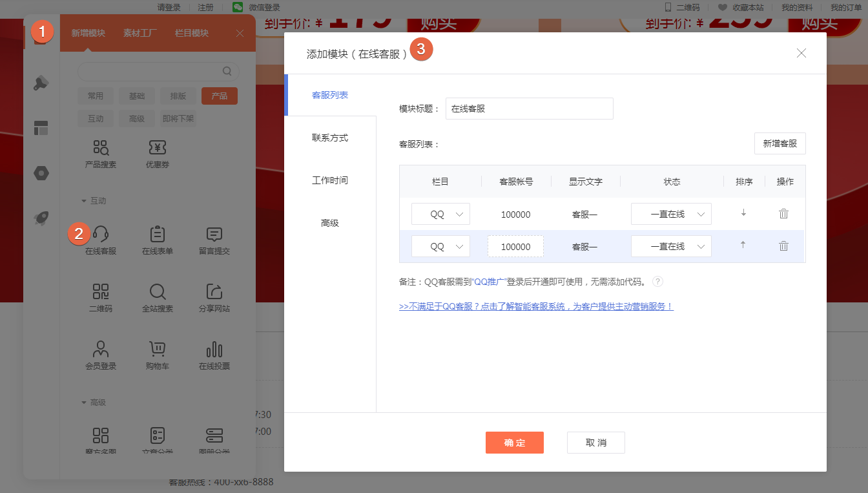Add the 购物车 shopping cart module
Viewport: 868px width, 493px height.
tap(158, 355)
